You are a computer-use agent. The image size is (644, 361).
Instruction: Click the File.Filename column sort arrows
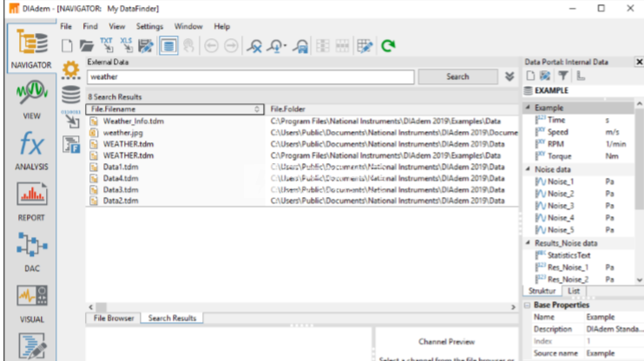257,109
